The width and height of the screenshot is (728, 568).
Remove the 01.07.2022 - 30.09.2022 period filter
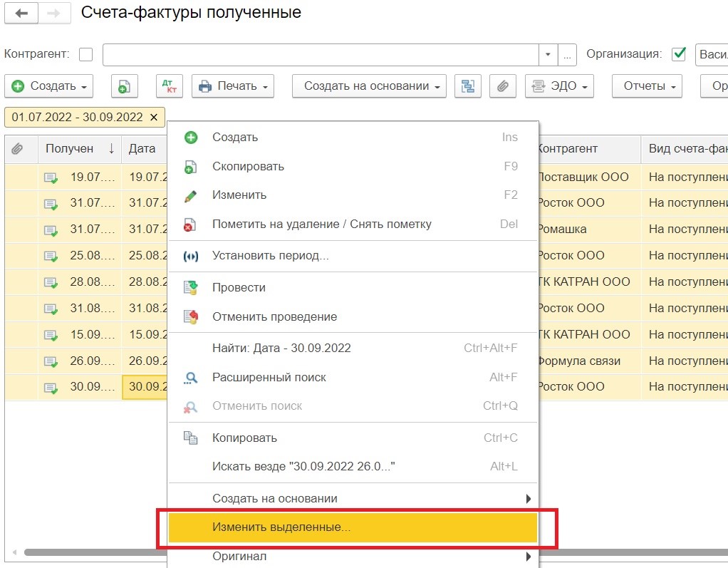(154, 117)
